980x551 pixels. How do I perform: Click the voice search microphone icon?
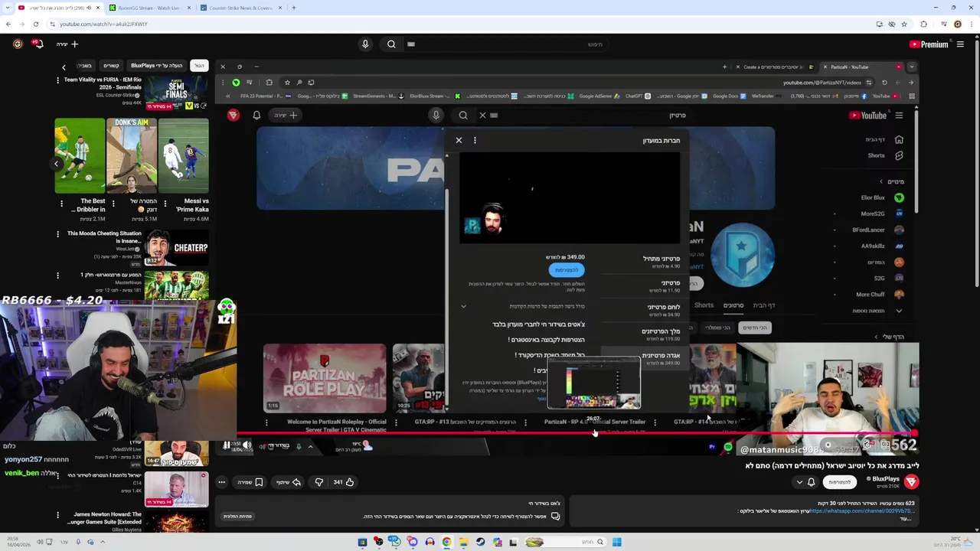(x=365, y=44)
